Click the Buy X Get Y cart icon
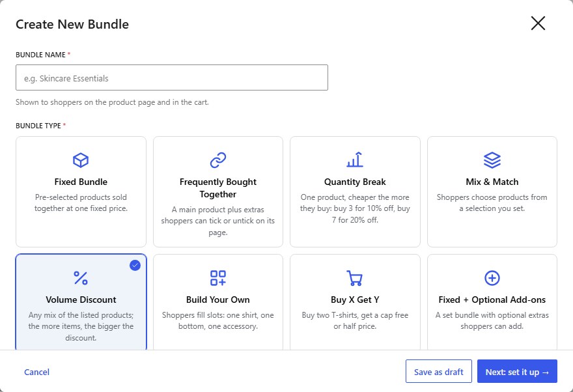Viewport: 573px width, 392px height. click(x=354, y=278)
